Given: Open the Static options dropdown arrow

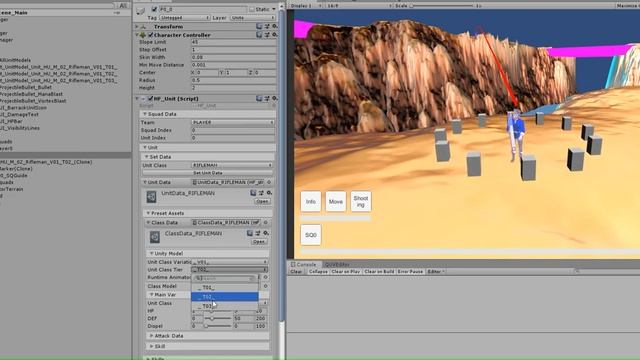Looking at the screenshot, I should (273, 9).
